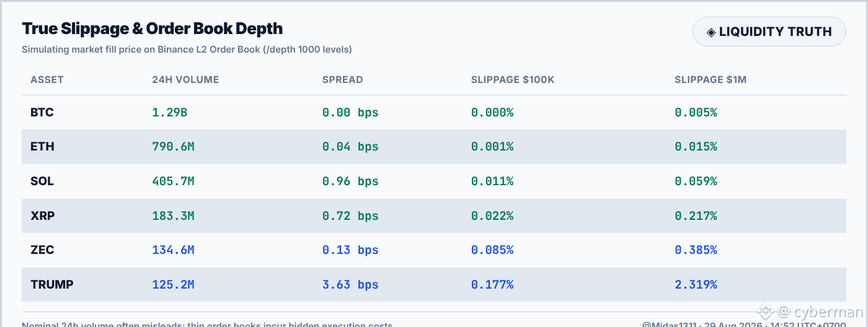Sort by ASSET column header
The height and width of the screenshot is (327, 868).
tap(47, 80)
